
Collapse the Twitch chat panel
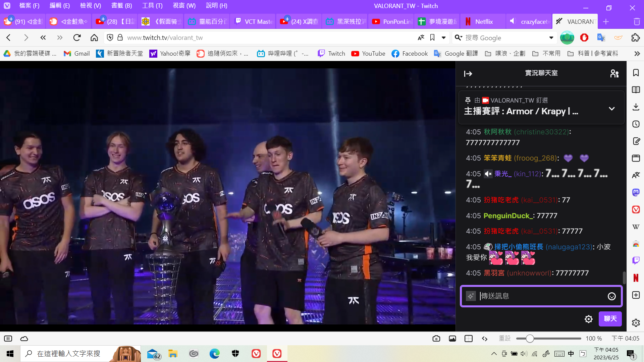tap(468, 73)
